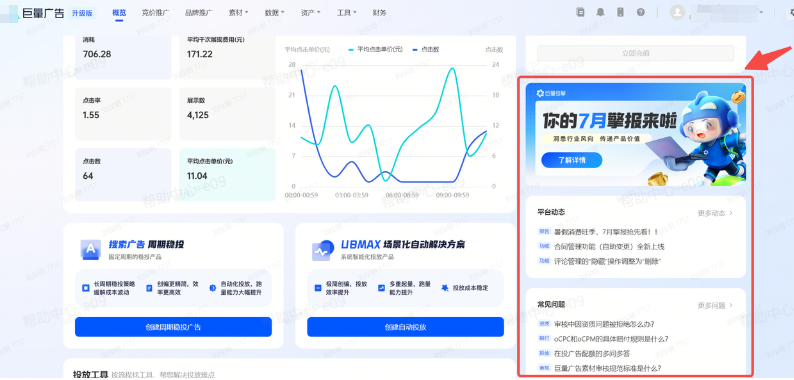The width and height of the screenshot is (794, 380).
Task: Click the 搜索广告 'A' product icon
Action: point(91,250)
